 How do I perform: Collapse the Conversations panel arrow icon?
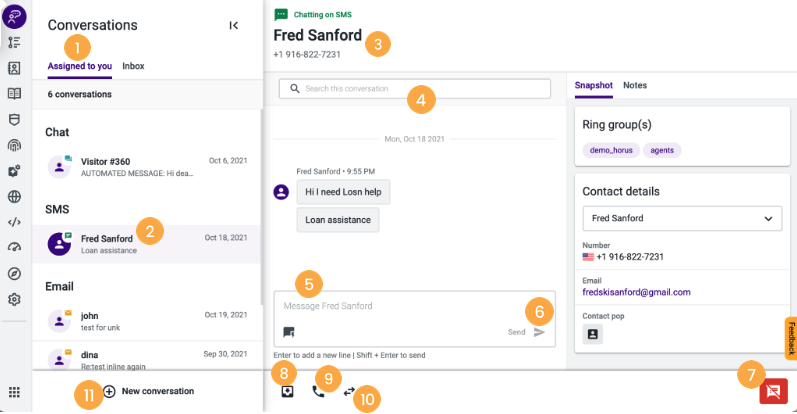point(233,25)
